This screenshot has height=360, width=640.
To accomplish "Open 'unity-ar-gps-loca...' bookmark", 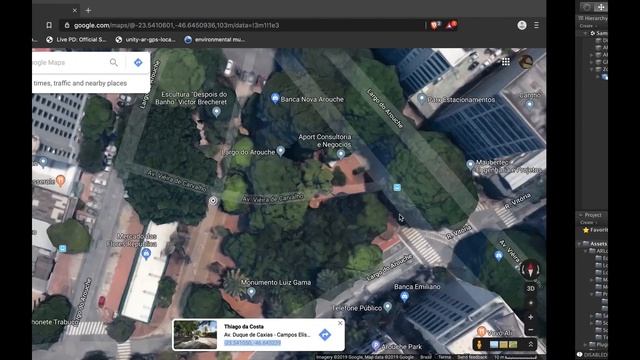I will [146, 40].
